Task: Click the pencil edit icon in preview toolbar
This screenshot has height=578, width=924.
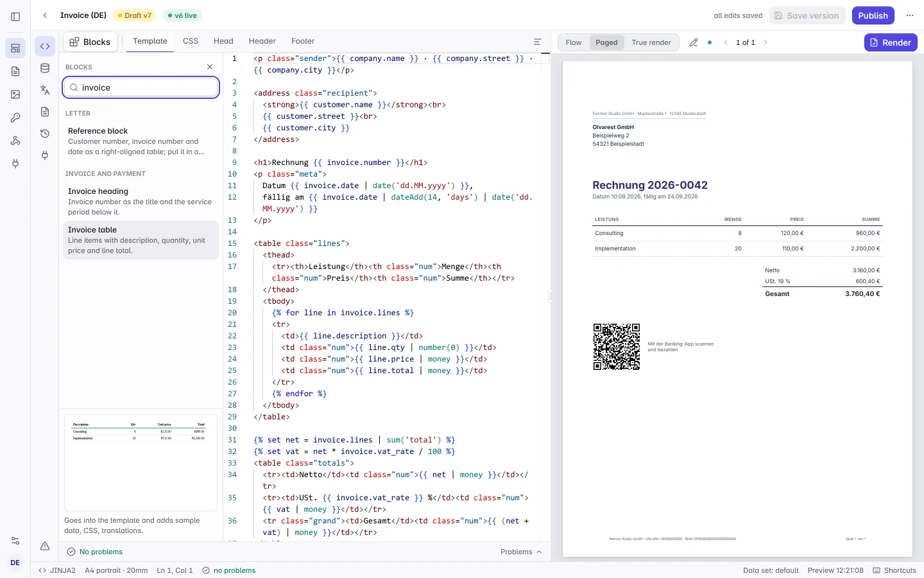Action: tap(694, 42)
